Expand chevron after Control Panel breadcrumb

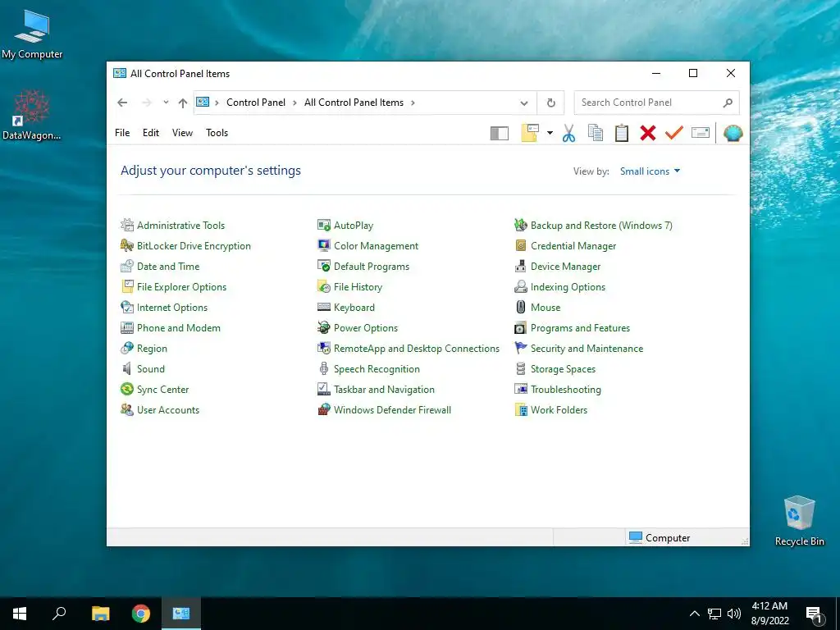point(294,103)
